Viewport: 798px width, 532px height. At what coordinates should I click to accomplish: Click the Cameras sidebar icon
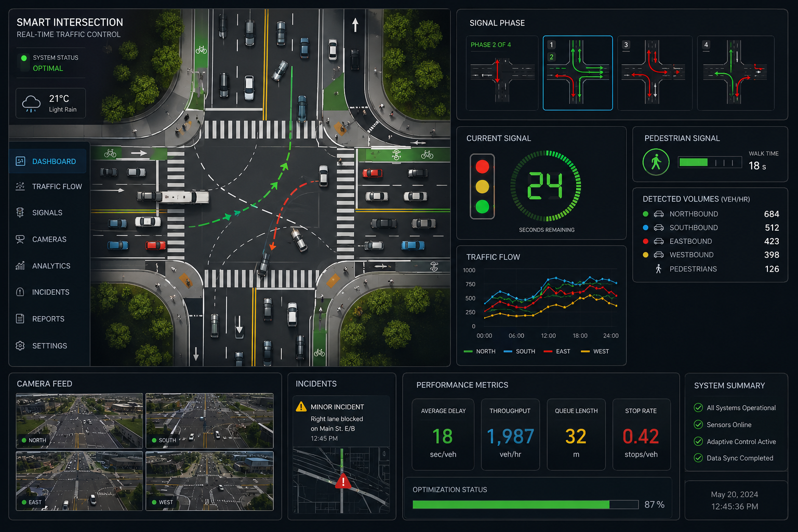click(x=20, y=239)
